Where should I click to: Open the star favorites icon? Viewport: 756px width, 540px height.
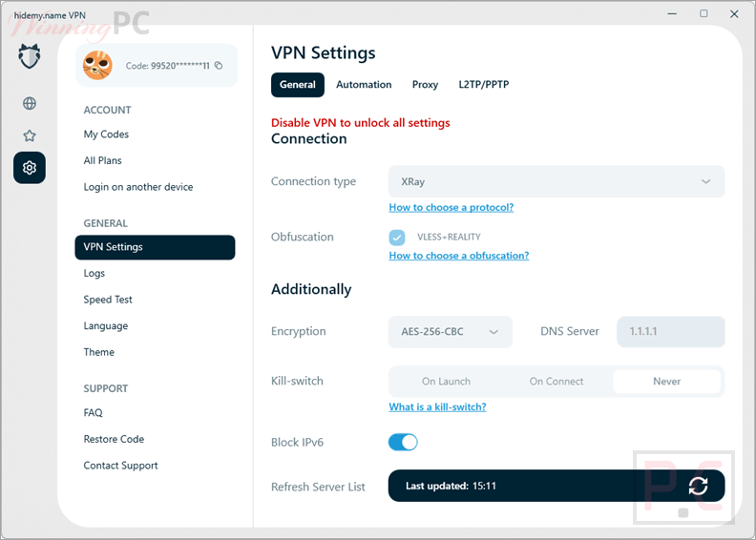click(30, 135)
